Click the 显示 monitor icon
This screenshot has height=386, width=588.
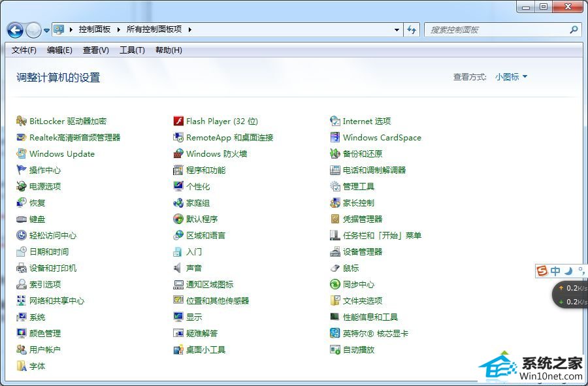click(178, 317)
